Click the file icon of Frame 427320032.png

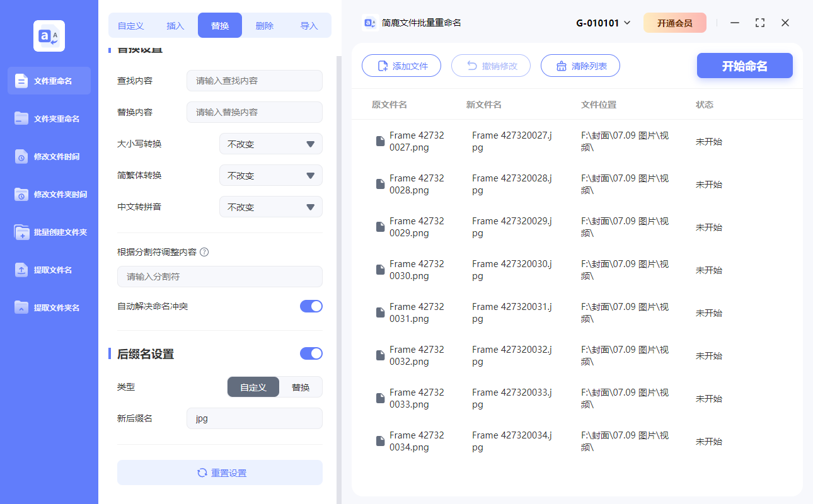[x=380, y=355]
